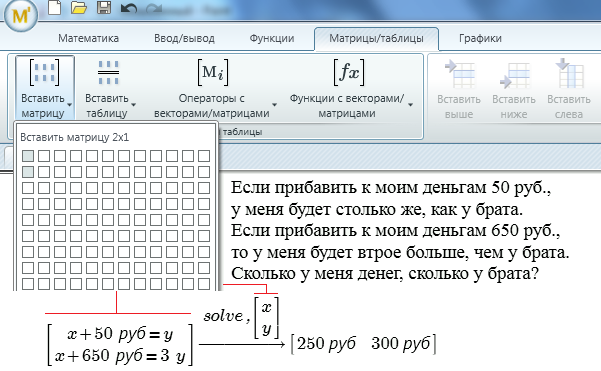Screen dimensions: 601x371
Task: Select the top-left 1x1 matrix grid cell
Action: tap(28, 156)
